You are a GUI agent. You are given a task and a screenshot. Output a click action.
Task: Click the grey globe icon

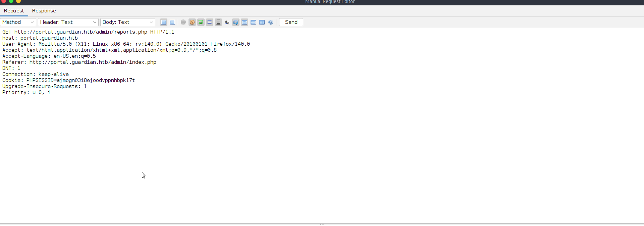click(x=183, y=22)
